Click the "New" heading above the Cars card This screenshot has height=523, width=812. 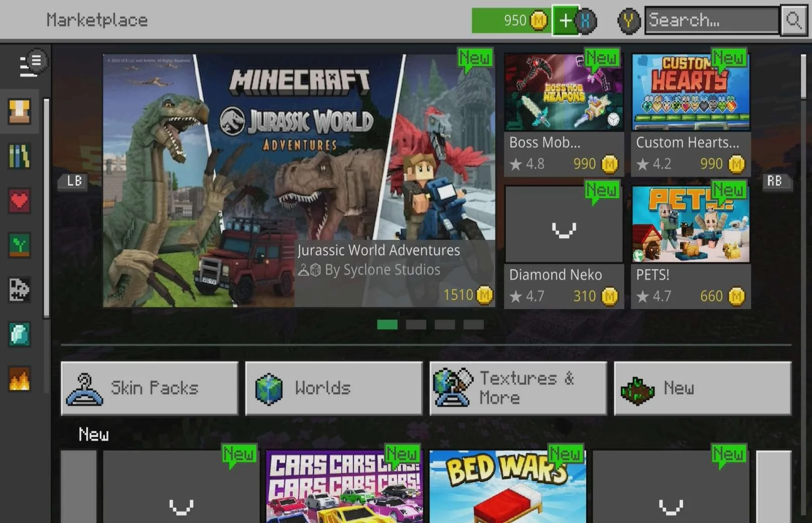coord(93,434)
